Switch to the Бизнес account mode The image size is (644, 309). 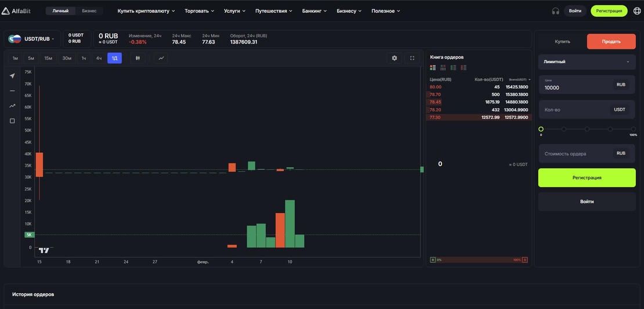point(89,11)
